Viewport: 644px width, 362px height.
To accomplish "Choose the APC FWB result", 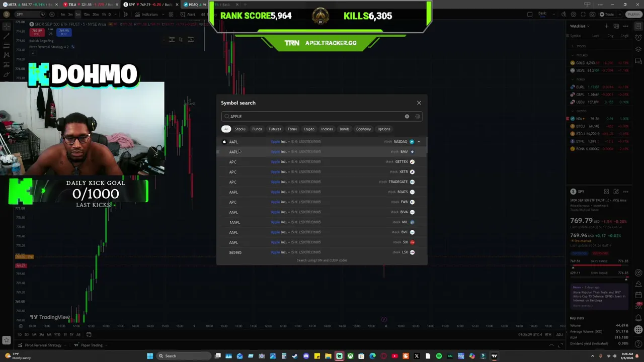I will click(322, 202).
